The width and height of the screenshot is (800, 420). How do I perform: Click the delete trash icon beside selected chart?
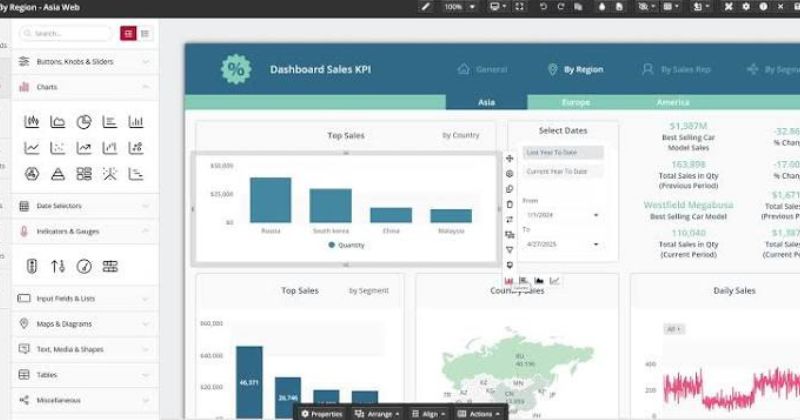(509, 204)
